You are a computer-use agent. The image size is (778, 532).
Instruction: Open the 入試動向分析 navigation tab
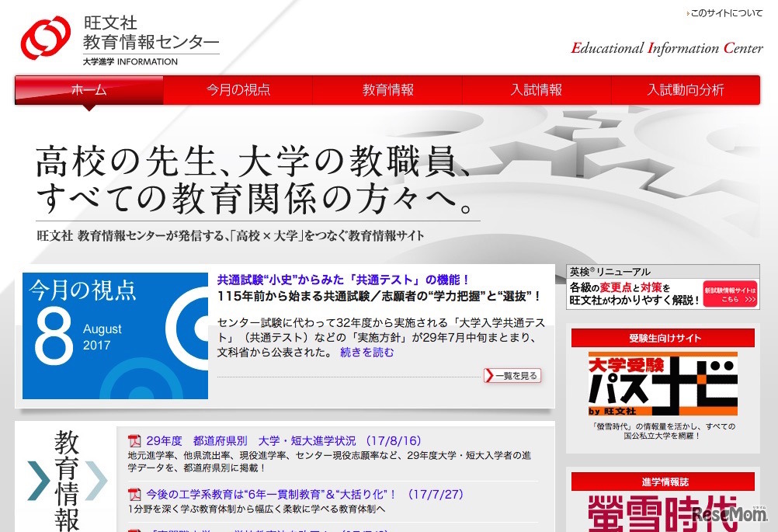coord(686,90)
